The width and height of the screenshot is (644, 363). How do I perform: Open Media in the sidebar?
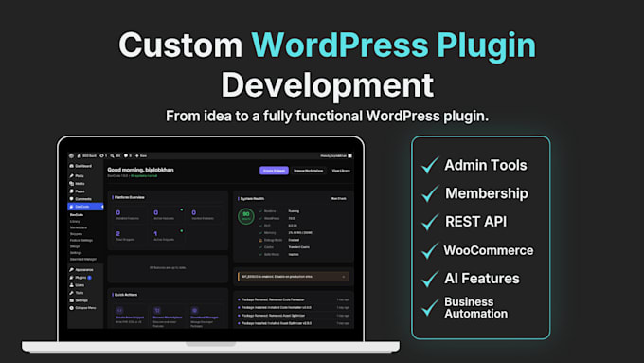pyautogui.click(x=77, y=184)
